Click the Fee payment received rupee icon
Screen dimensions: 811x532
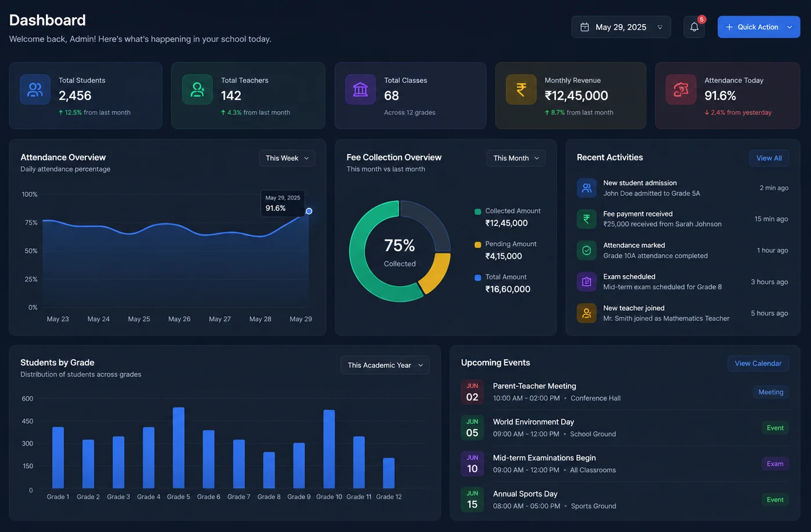[586, 219]
